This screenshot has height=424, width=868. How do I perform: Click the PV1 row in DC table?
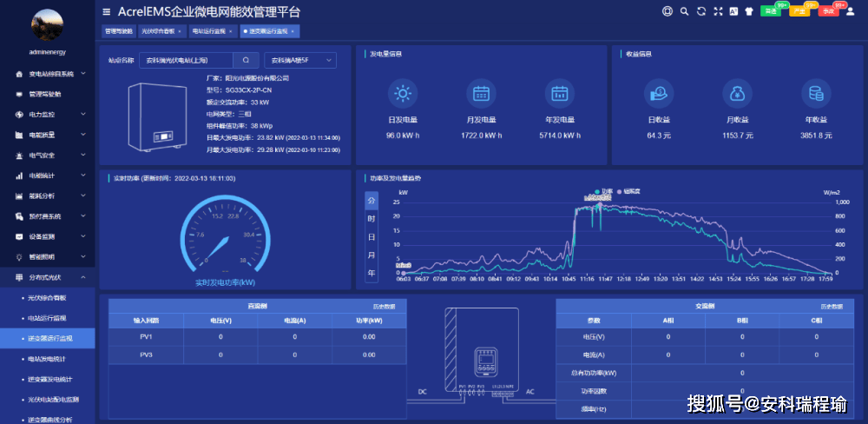point(258,337)
